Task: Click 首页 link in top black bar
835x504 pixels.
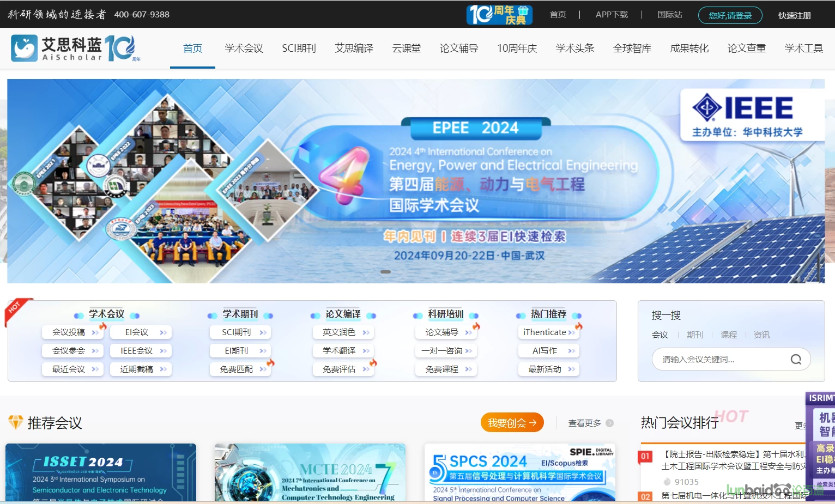Action: pyautogui.click(x=558, y=15)
